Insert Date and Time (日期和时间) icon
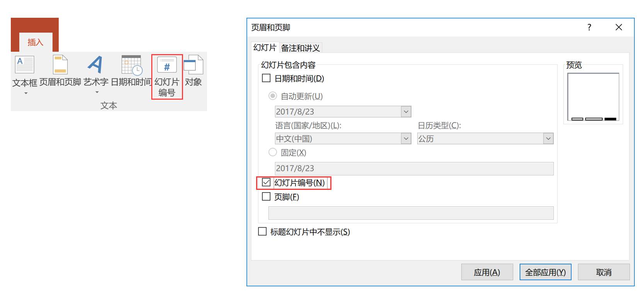Image resolution: width=644 pixels, height=296 pixels. 131,64
